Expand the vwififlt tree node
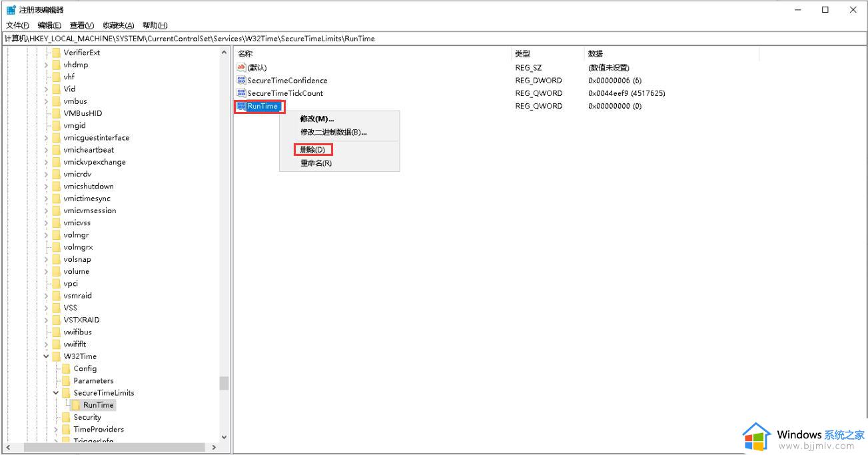The width and height of the screenshot is (868, 455). click(x=47, y=344)
